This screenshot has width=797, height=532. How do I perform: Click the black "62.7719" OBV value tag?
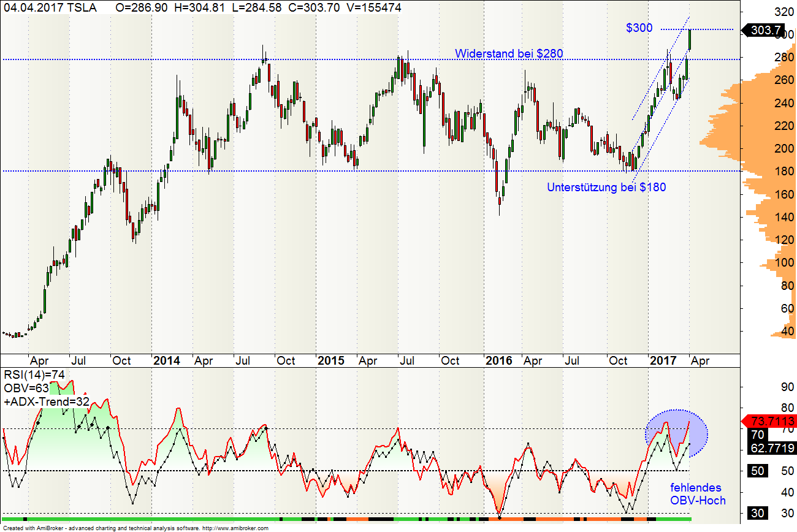pos(772,448)
